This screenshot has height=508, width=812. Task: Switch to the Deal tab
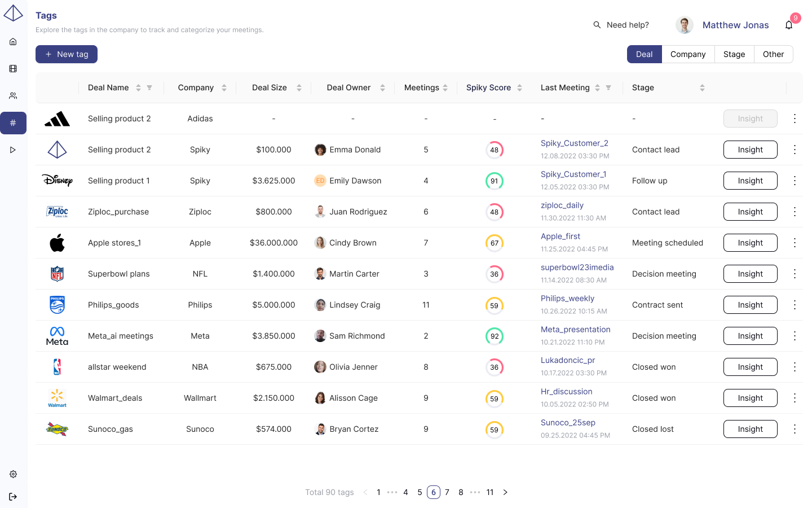click(645, 54)
